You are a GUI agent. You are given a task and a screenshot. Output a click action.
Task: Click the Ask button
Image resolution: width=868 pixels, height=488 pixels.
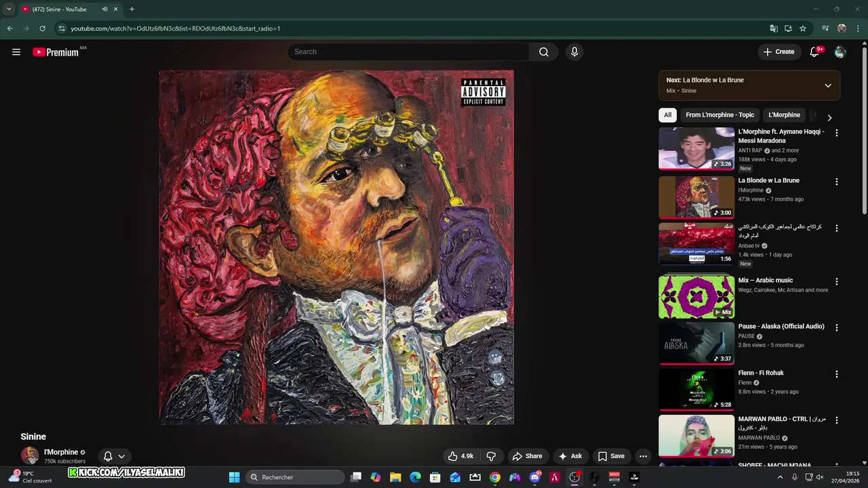[570, 456]
